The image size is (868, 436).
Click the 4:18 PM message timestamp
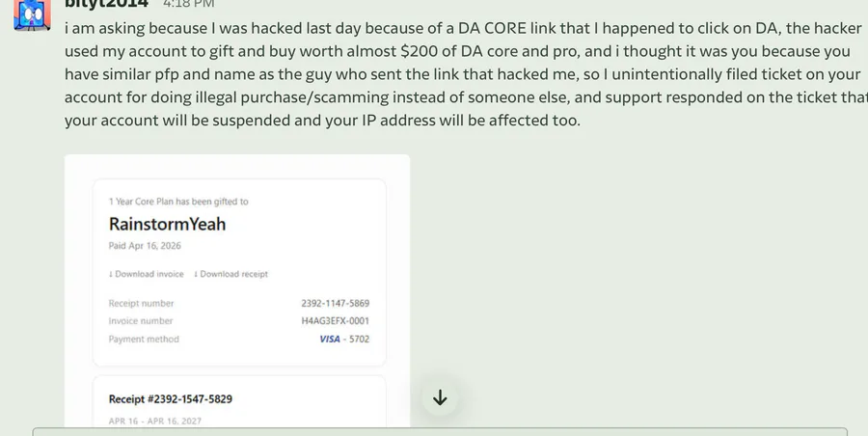(x=187, y=5)
